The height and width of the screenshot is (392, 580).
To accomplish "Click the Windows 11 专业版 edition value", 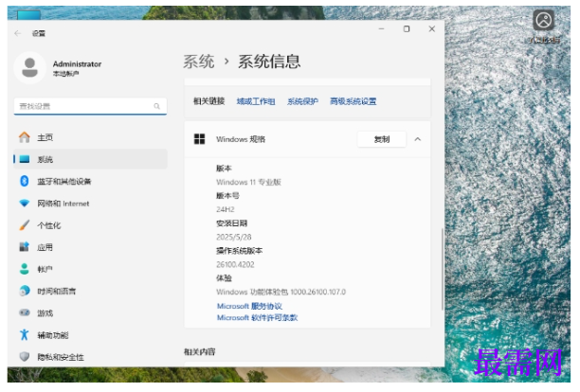I will click(x=248, y=182).
